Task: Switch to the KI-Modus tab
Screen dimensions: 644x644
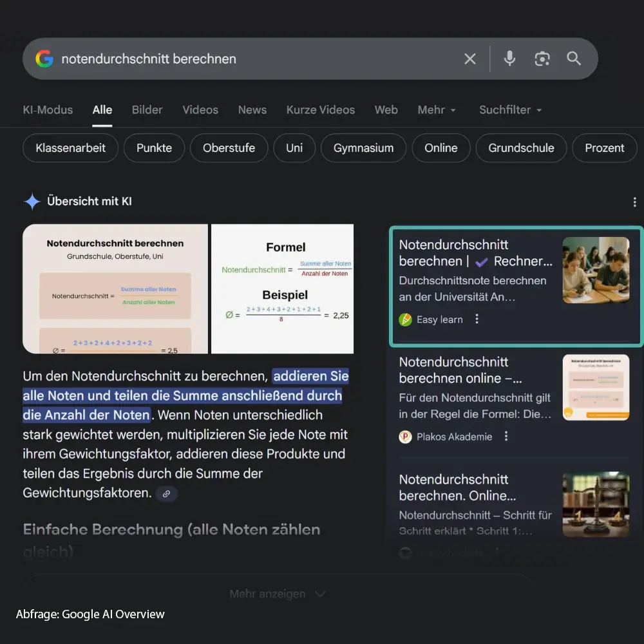Action: pos(48,110)
